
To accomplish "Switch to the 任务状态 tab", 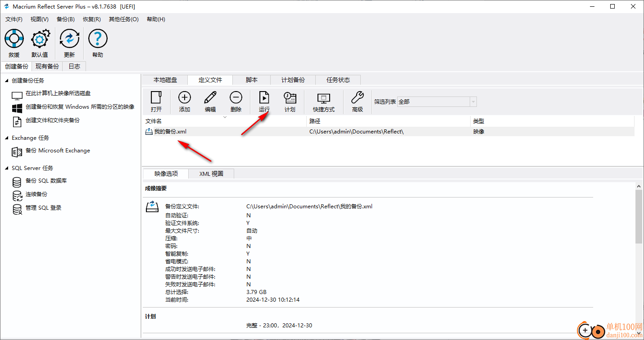I will (338, 80).
